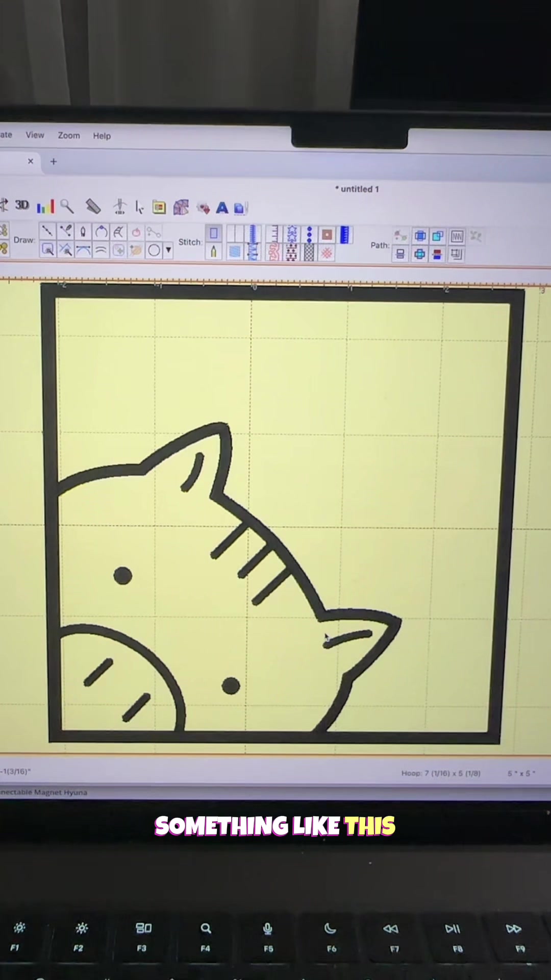The width and height of the screenshot is (551, 980).
Task: Open the View menu
Action: pyautogui.click(x=35, y=135)
